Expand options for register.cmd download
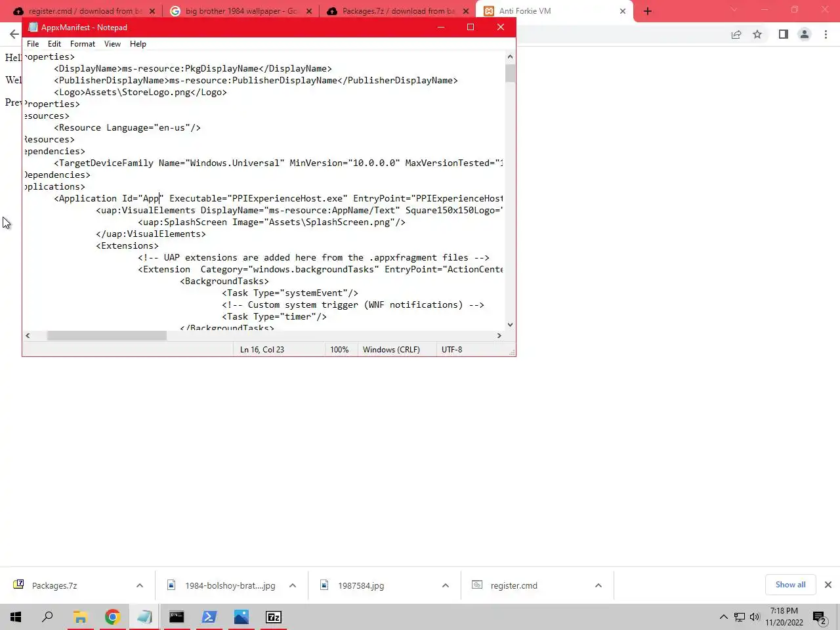The width and height of the screenshot is (840, 630). [x=598, y=585]
